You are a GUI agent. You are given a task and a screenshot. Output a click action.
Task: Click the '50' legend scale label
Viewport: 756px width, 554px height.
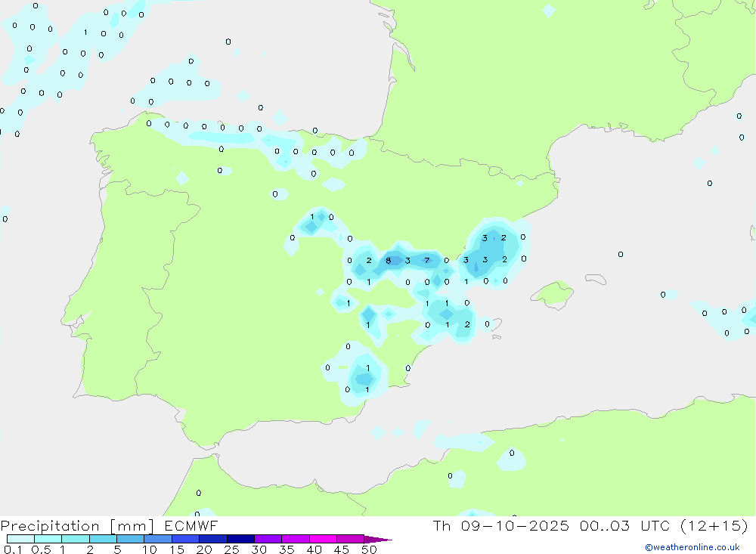click(369, 549)
